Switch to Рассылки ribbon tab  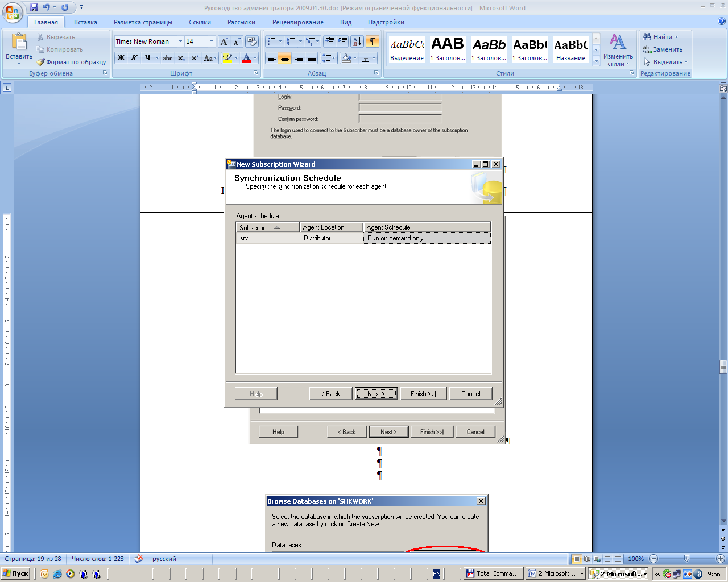(x=241, y=22)
